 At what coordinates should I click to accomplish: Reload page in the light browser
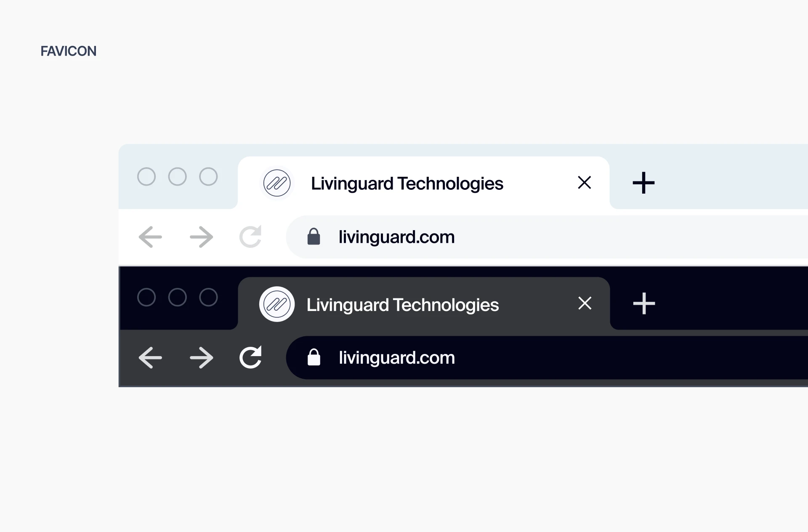pyautogui.click(x=250, y=237)
